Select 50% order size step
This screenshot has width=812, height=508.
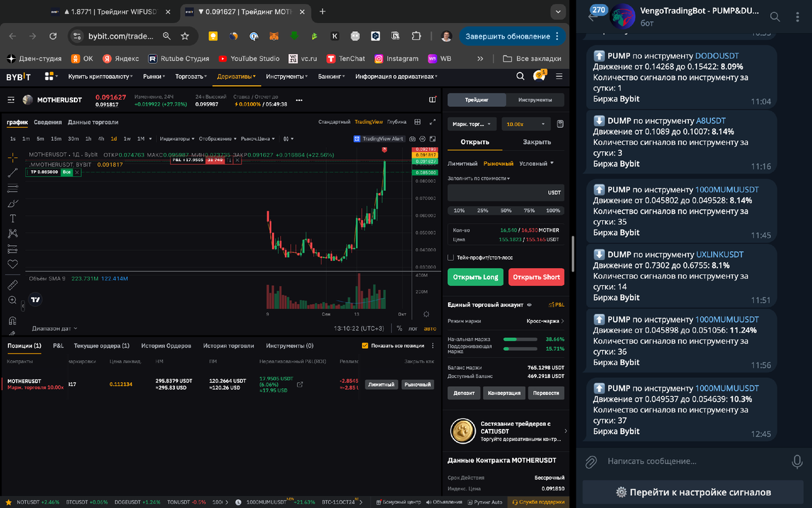click(x=506, y=211)
